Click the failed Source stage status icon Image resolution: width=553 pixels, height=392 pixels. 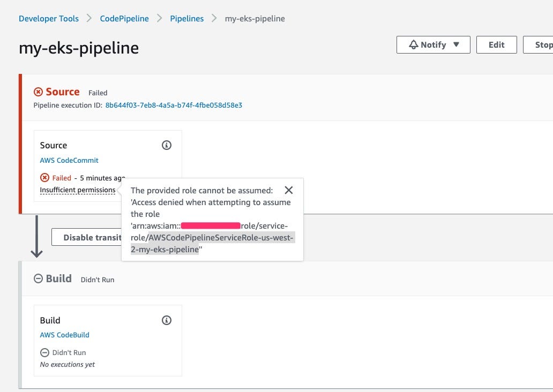pyautogui.click(x=38, y=92)
